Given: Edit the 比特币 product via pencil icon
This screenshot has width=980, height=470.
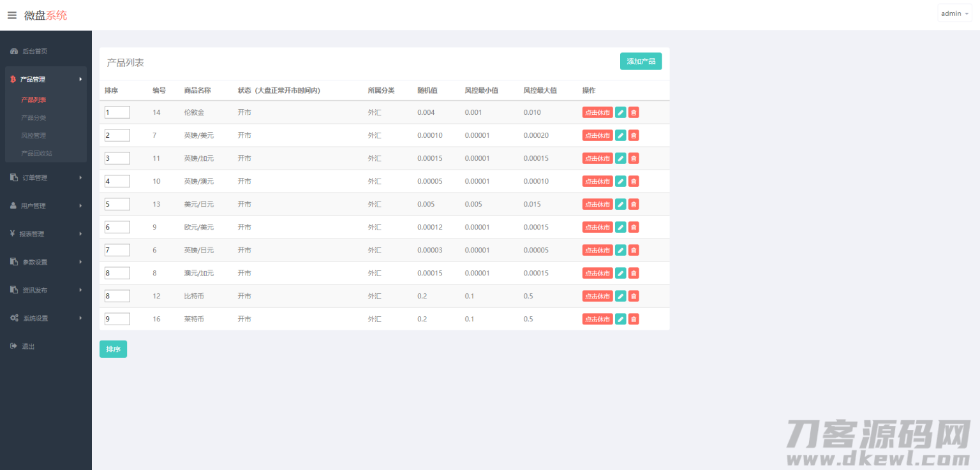Looking at the screenshot, I should click(620, 296).
